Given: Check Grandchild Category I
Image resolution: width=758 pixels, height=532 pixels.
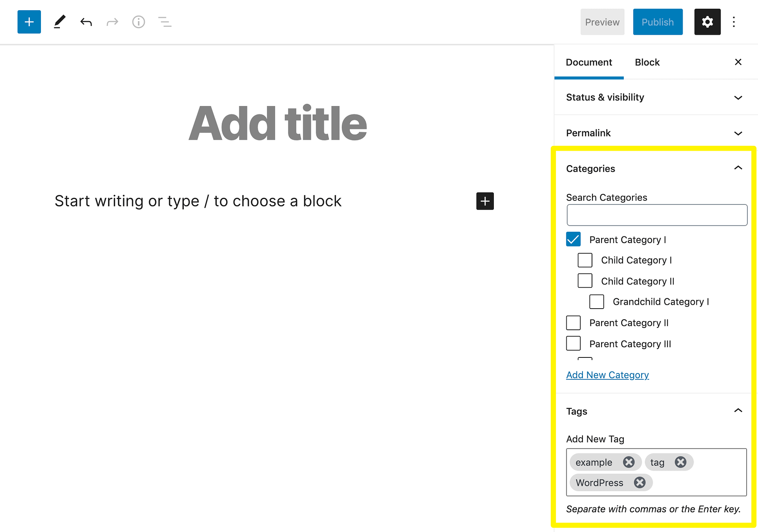Looking at the screenshot, I should [597, 302].
